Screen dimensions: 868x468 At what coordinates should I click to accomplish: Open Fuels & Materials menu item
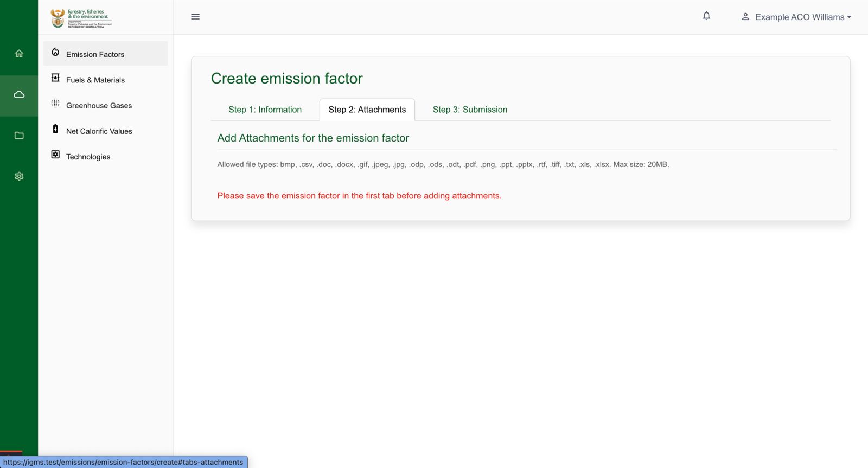(106, 80)
